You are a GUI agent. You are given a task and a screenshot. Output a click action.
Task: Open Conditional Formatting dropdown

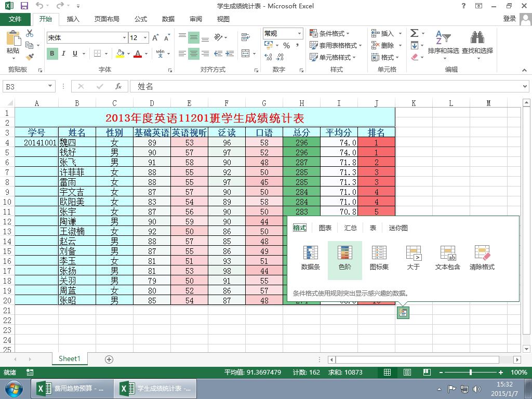[329, 33]
